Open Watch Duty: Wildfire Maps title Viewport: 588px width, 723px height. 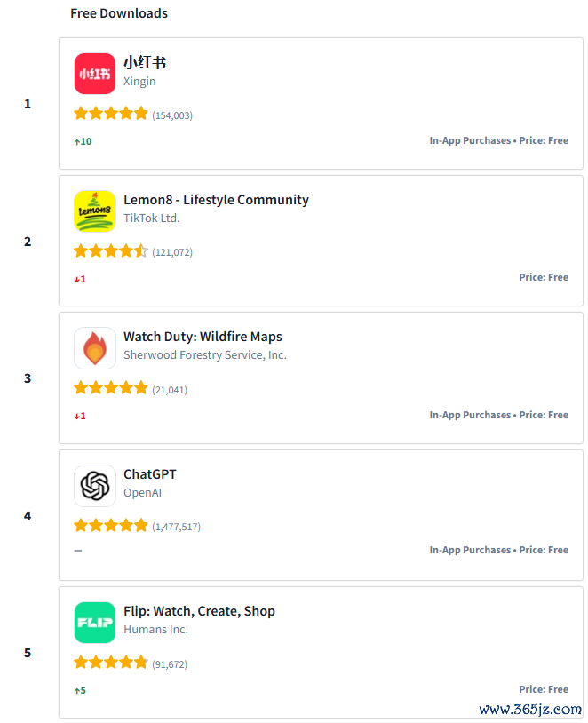[x=203, y=337]
